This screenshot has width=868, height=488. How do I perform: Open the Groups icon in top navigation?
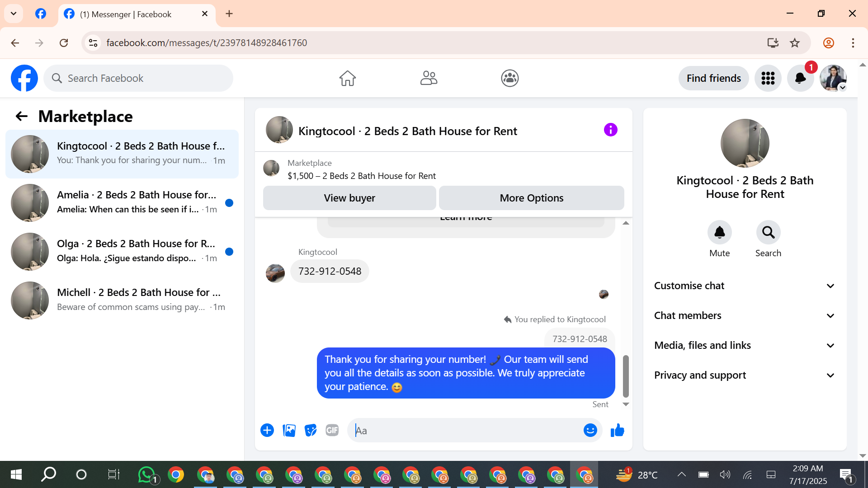(x=509, y=78)
